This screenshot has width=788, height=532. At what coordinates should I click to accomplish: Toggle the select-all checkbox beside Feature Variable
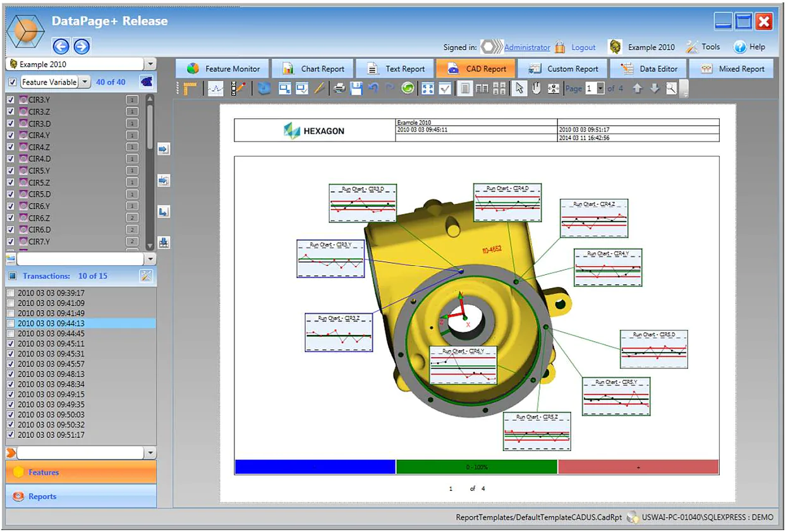[x=12, y=82]
